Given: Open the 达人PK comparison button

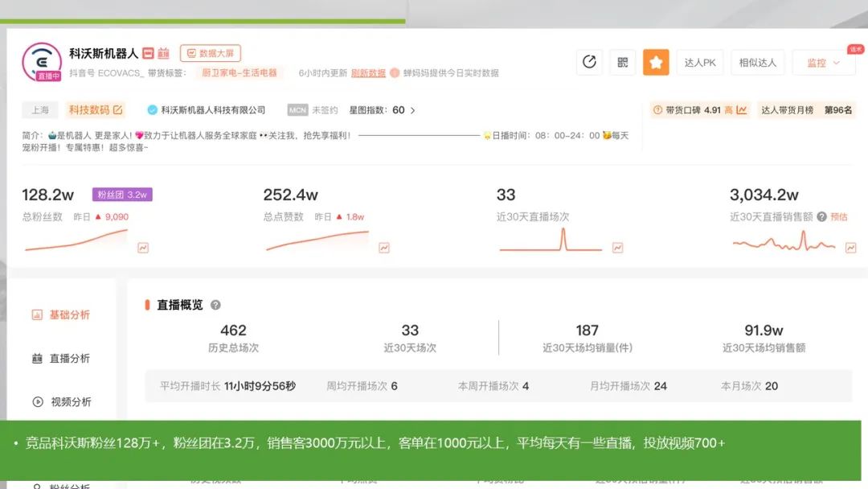Looking at the screenshot, I should [700, 63].
